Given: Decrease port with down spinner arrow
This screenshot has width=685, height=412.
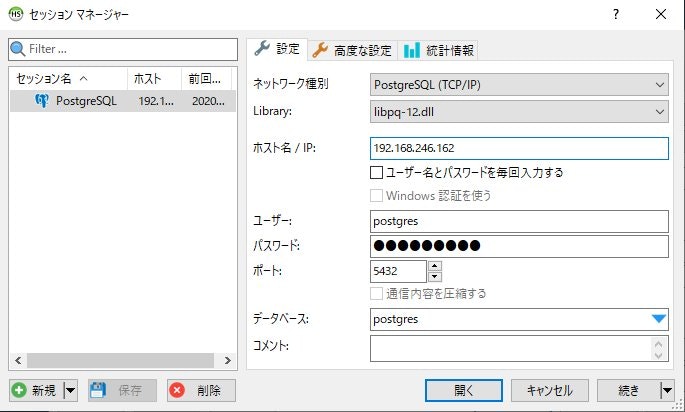Looking at the screenshot, I should pyautogui.click(x=435, y=277).
